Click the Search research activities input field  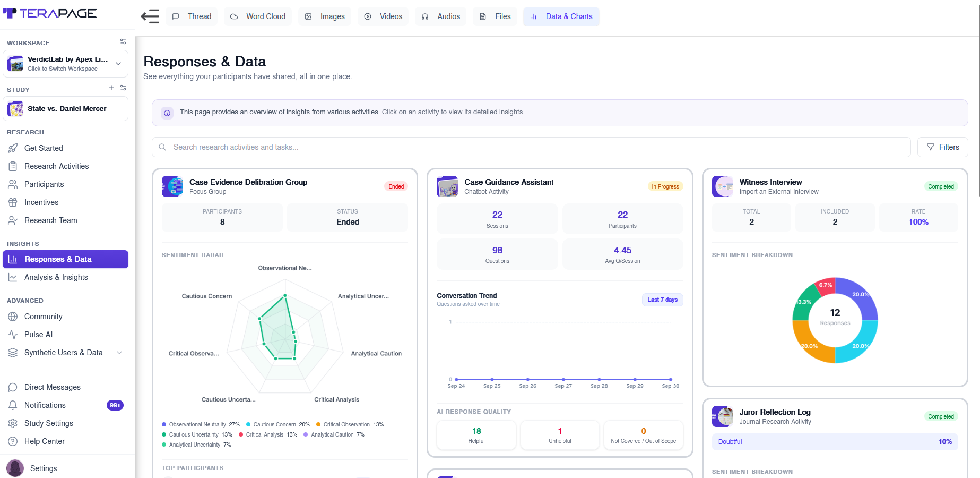tap(531, 147)
